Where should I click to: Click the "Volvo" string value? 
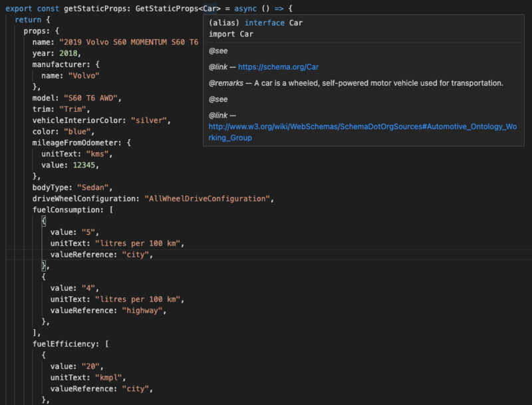[84, 76]
